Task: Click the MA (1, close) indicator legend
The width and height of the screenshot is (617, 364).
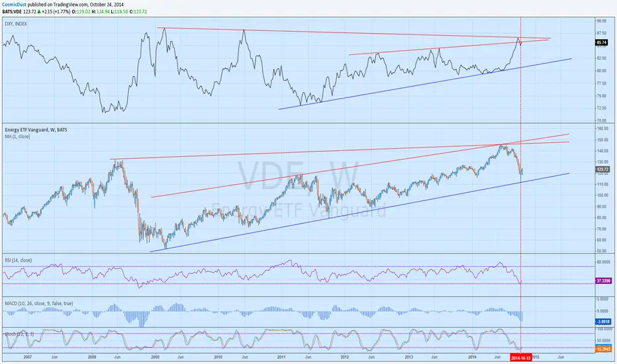Action: click(17, 136)
